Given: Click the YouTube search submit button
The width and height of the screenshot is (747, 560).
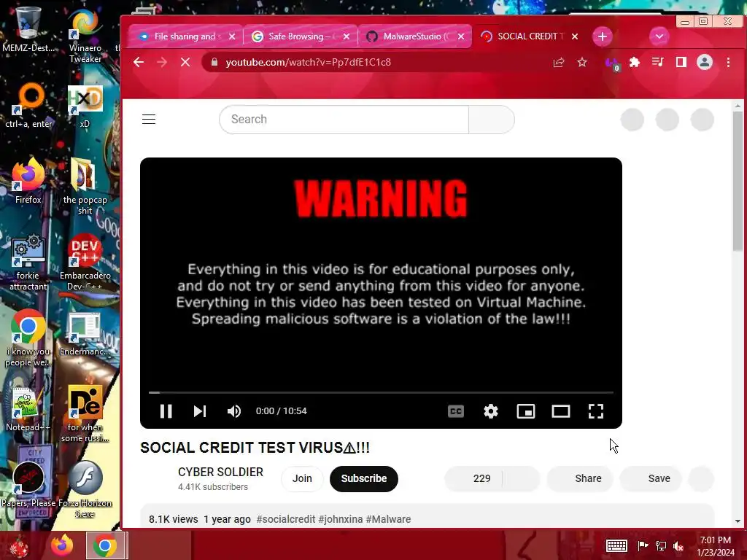Looking at the screenshot, I should click(491, 119).
